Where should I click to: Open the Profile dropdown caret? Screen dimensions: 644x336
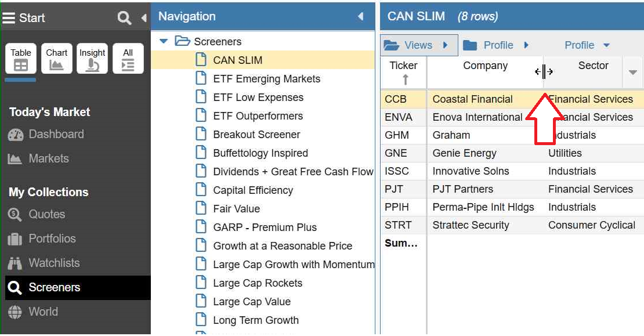606,45
